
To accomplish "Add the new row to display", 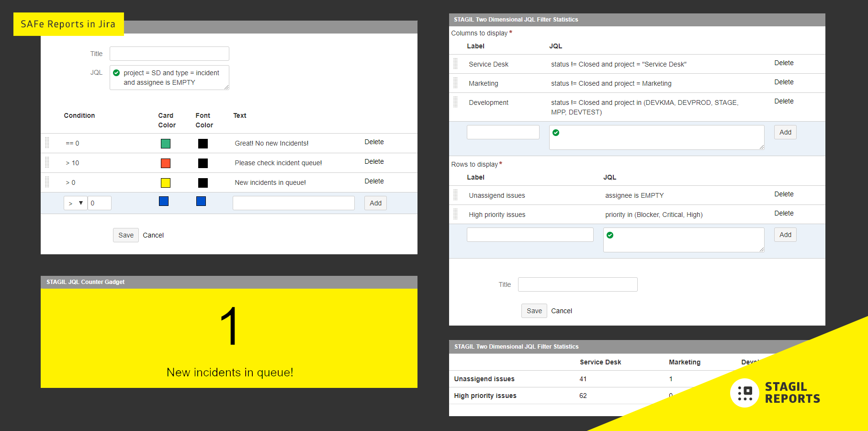I will tap(785, 235).
